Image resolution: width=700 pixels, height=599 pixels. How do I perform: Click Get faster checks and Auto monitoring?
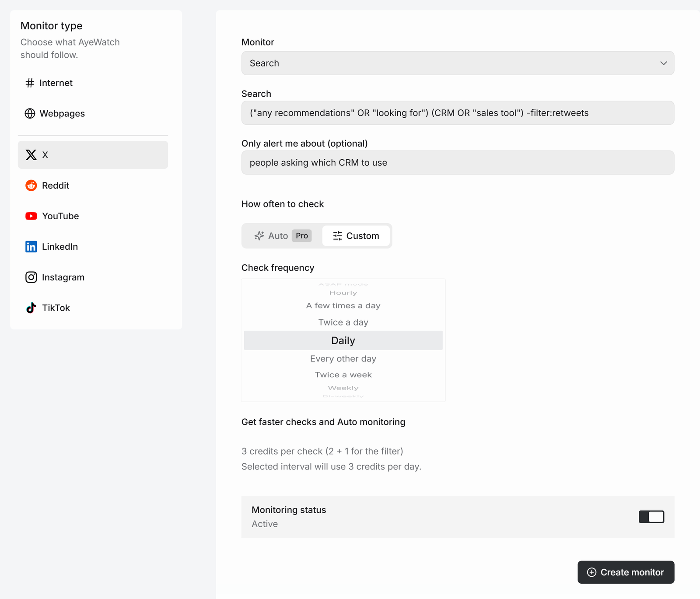(x=323, y=422)
